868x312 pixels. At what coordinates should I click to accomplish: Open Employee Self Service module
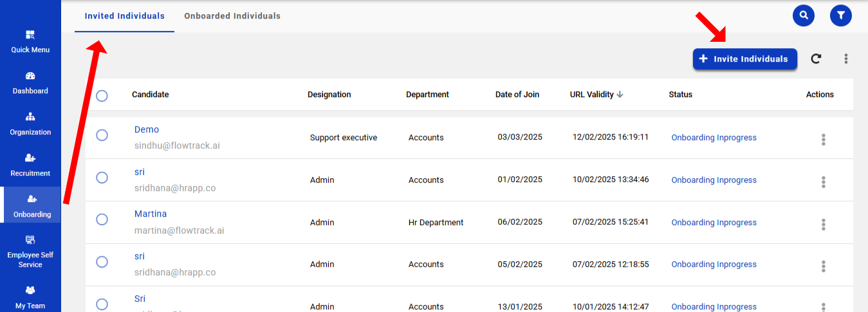[x=30, y=251]
